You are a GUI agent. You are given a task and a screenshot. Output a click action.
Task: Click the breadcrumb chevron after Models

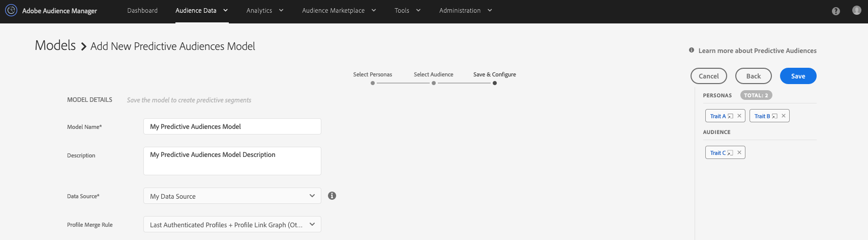tap(83, 47)
